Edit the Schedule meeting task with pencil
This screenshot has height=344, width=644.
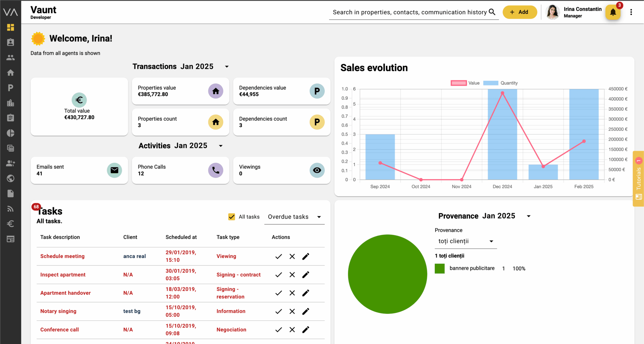point(305,256)
